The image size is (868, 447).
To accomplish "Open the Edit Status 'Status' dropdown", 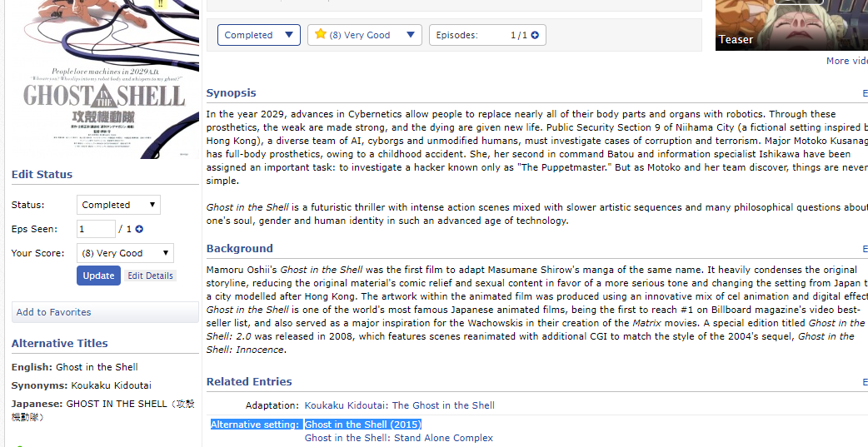I will point(118,205).
